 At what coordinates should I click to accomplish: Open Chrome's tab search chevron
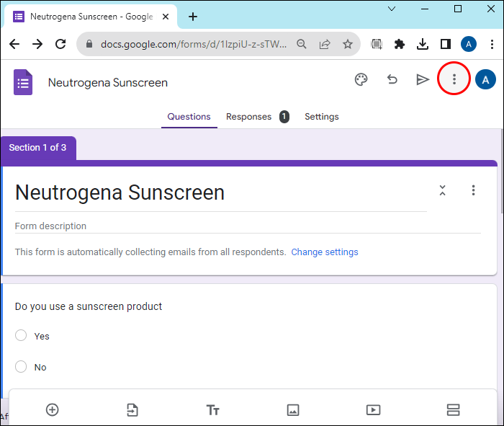(x=392, y=9)
